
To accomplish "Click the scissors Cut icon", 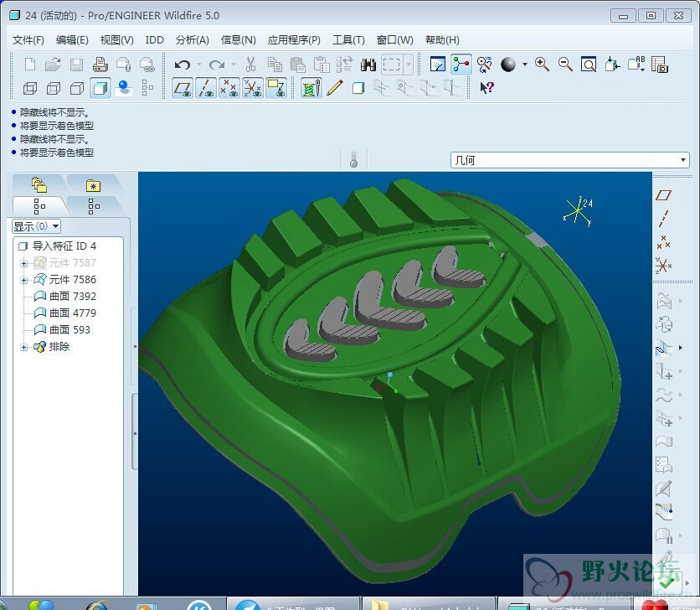I will pos(251,65).
